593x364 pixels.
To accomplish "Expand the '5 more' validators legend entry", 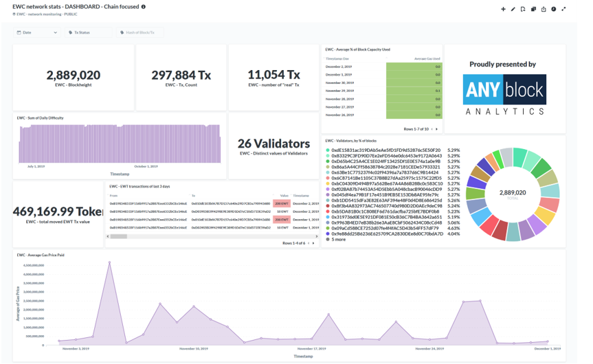I will (x=338, y=240).
